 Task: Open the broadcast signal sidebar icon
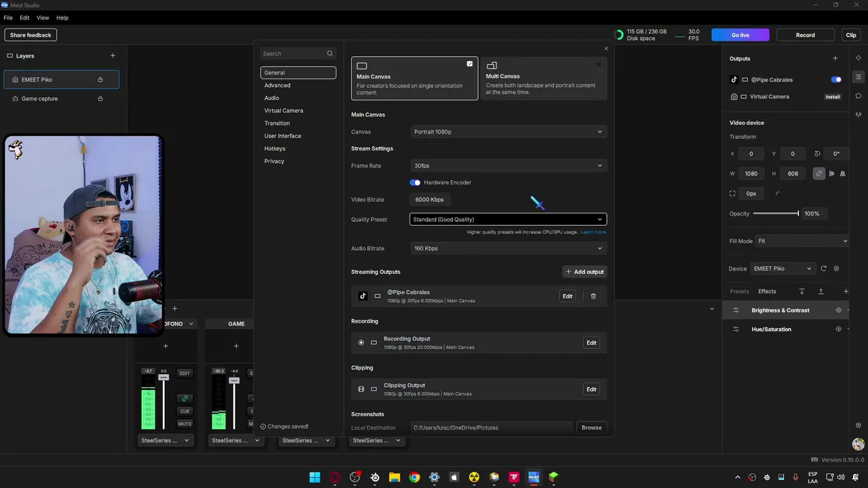point(859,115)
